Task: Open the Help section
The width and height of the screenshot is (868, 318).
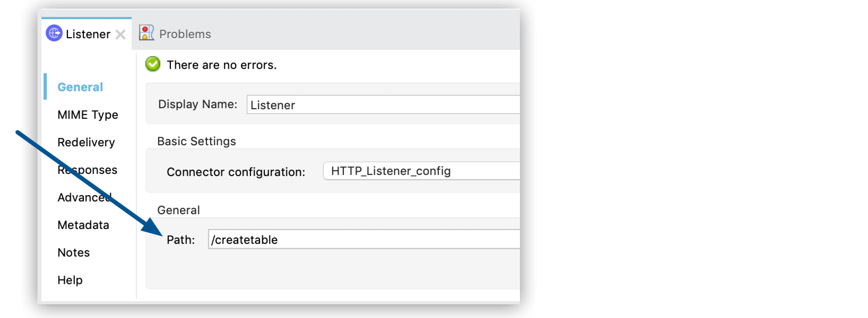Action: pyautogui.click(x=70, y=280)
